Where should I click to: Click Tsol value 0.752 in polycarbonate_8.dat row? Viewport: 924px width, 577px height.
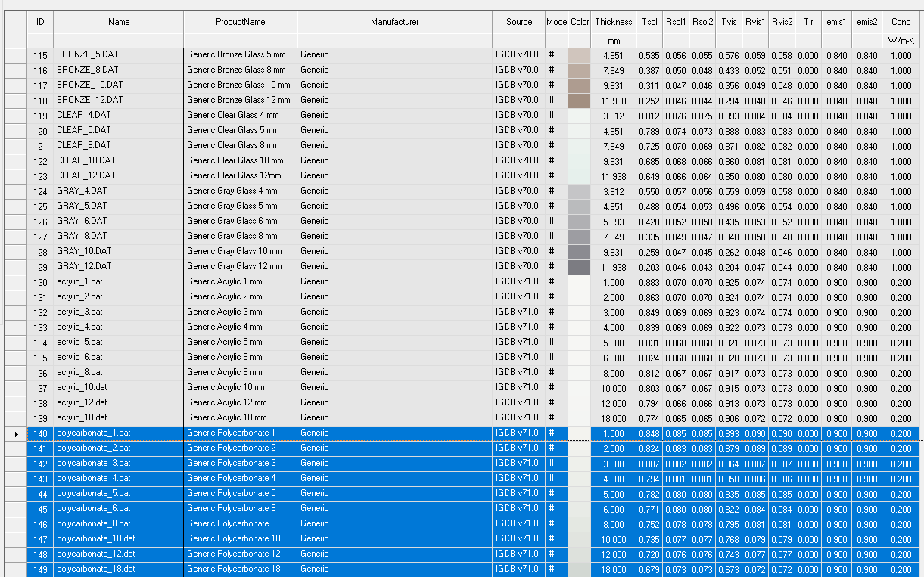[649, 524]
